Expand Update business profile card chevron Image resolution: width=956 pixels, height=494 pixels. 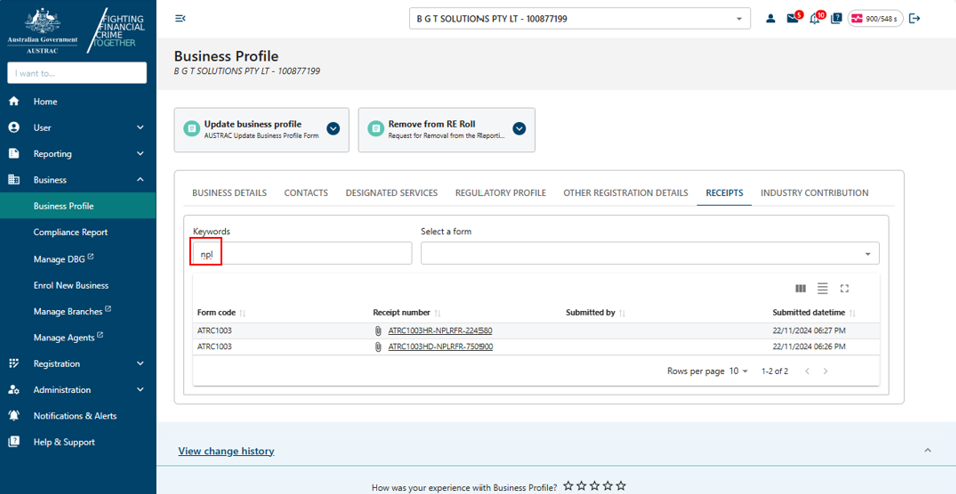click(x=333, y=129)
